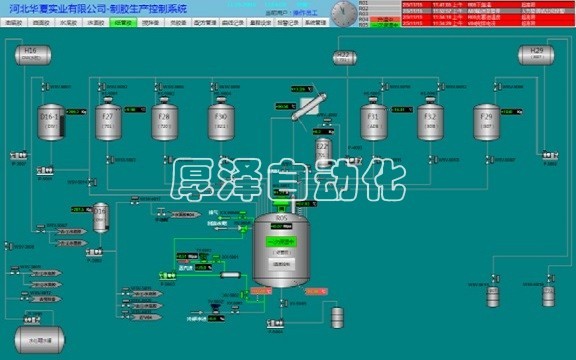Click the H29 horizontal vessel
This screenshot has width=576, height=360.
536,55
